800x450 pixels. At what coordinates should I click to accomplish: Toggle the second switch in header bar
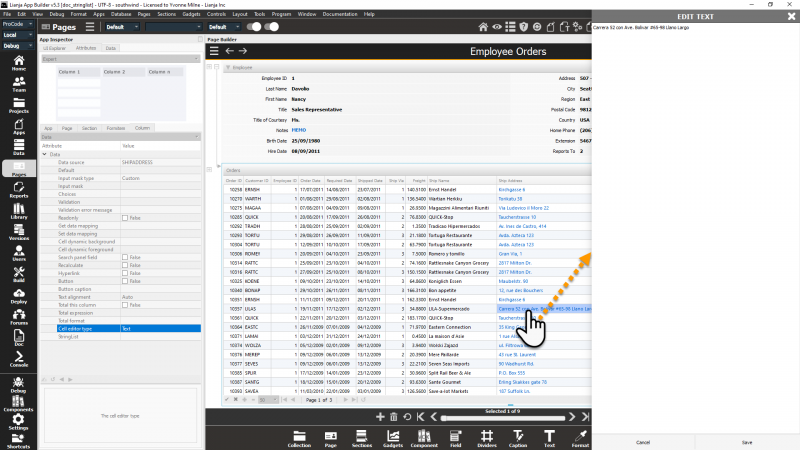coord(271,27)
